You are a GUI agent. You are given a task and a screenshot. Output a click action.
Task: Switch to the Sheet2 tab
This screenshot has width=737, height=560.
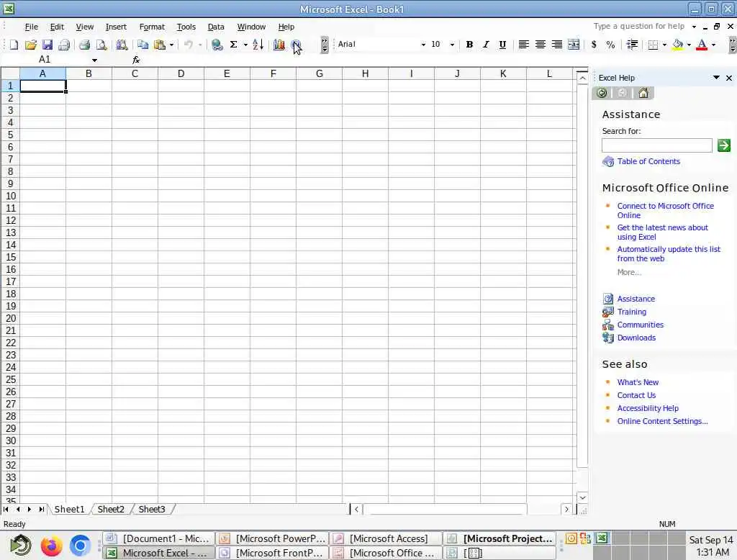[x=111, y=509]
